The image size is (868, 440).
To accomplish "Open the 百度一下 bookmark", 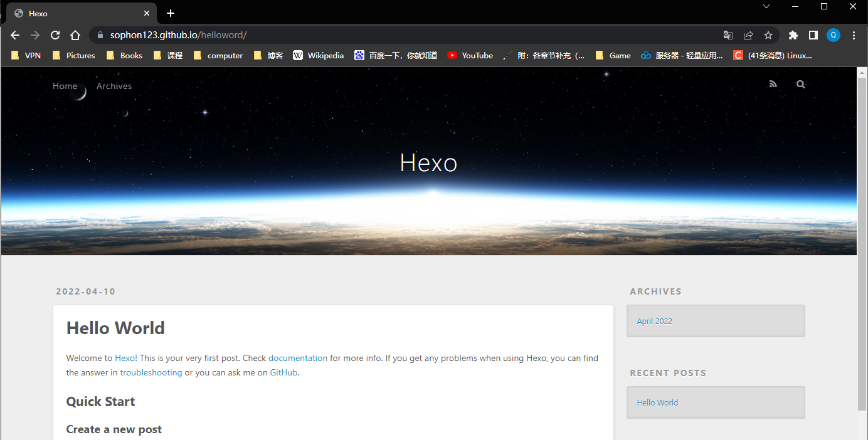I will coord(395,55).
